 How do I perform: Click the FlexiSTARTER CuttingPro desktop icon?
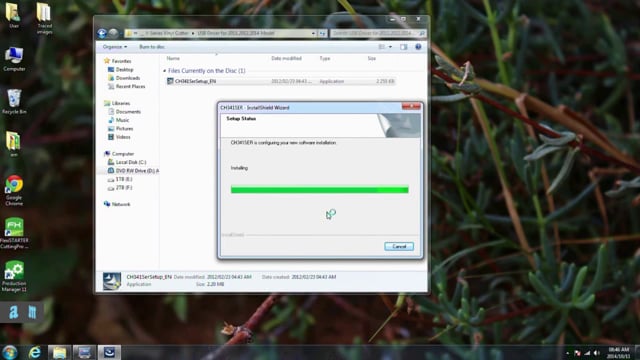[x=14, y=233]
